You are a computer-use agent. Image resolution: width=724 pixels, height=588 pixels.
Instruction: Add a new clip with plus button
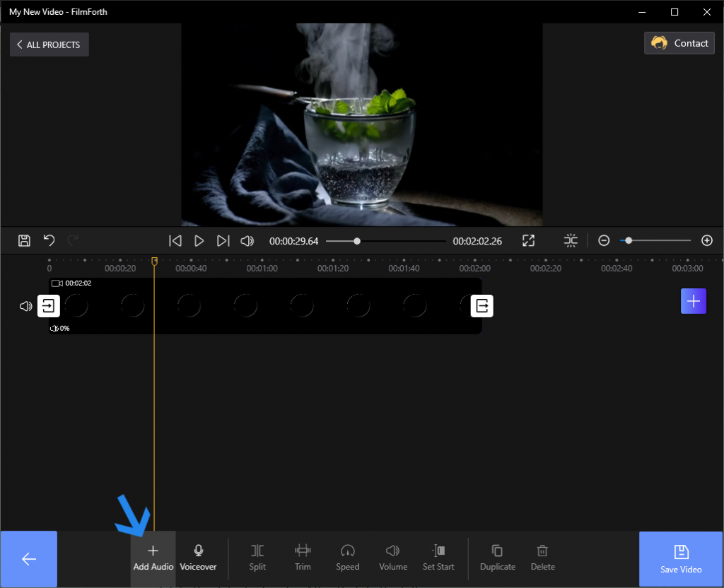[x=693, y=301]
